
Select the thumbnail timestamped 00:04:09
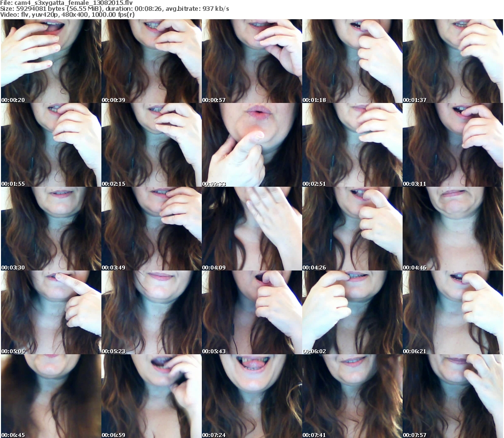252,229
